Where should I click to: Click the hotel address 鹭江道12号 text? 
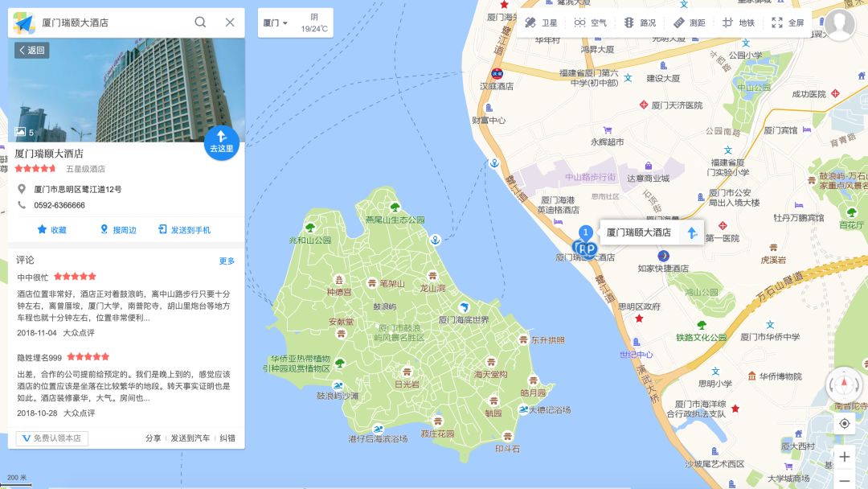click(x=78, y=189)
